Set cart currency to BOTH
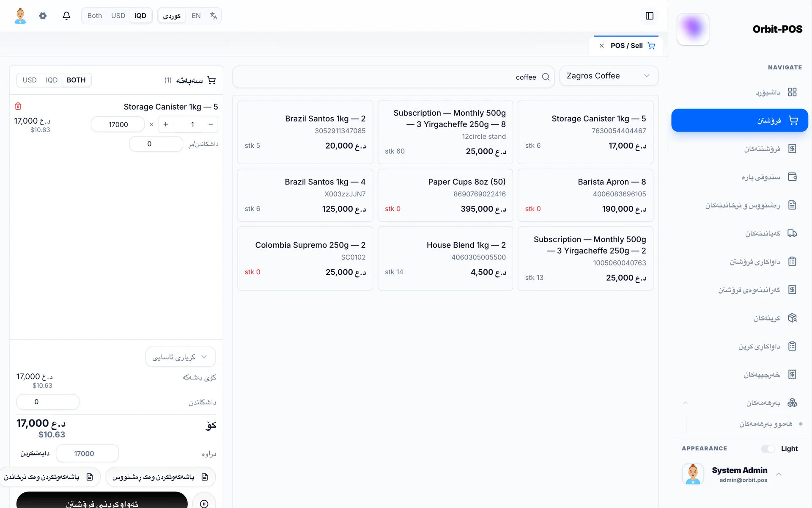This screenshot has height=508, width=812. pos(76,80)
